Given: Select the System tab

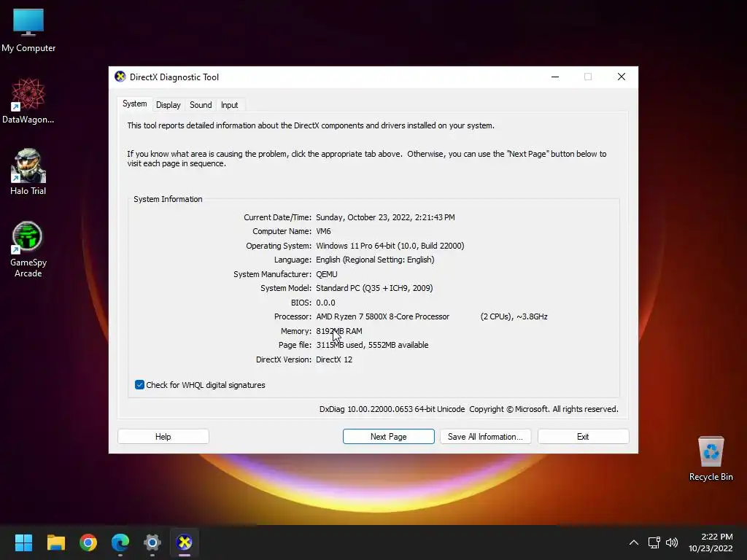Looking at the screenshot, I should coord(135,104).
